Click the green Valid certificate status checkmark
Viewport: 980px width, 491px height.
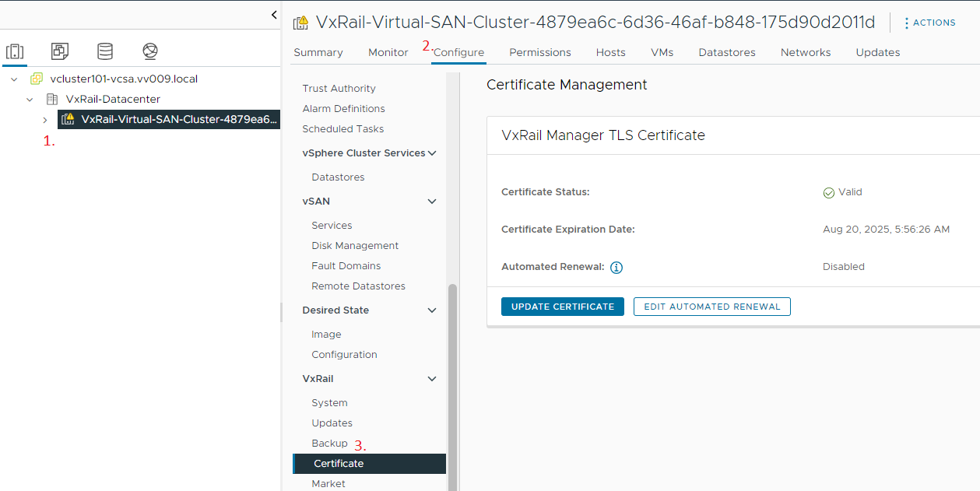(828, 192)
